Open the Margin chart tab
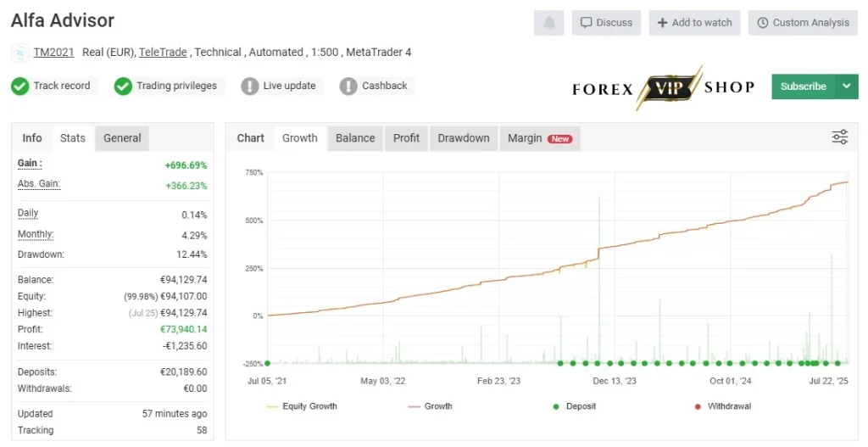 540,138
